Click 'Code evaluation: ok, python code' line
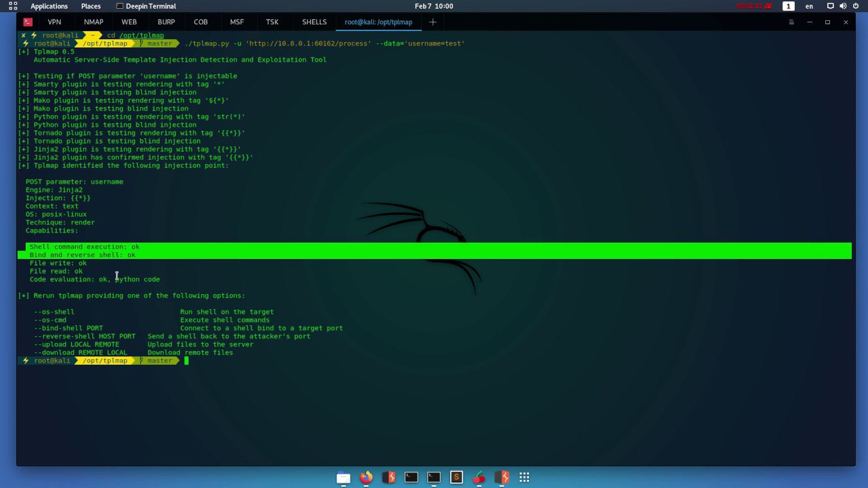This screenshot has width=868, height=488. [95, 279]
